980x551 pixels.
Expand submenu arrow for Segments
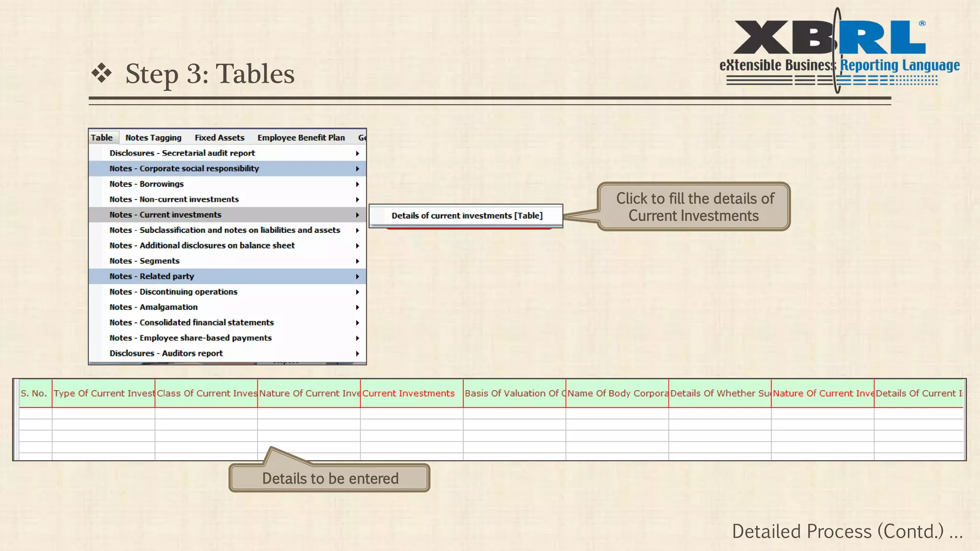click(357, 261)
